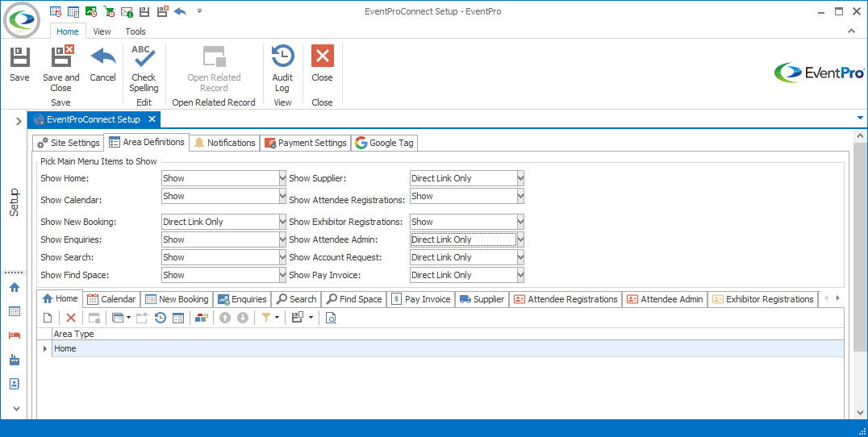Image resolution: width=868 pixels, height=437 pixels.
Task: Click the contact card icon in left sidebar
Action: 15,383
